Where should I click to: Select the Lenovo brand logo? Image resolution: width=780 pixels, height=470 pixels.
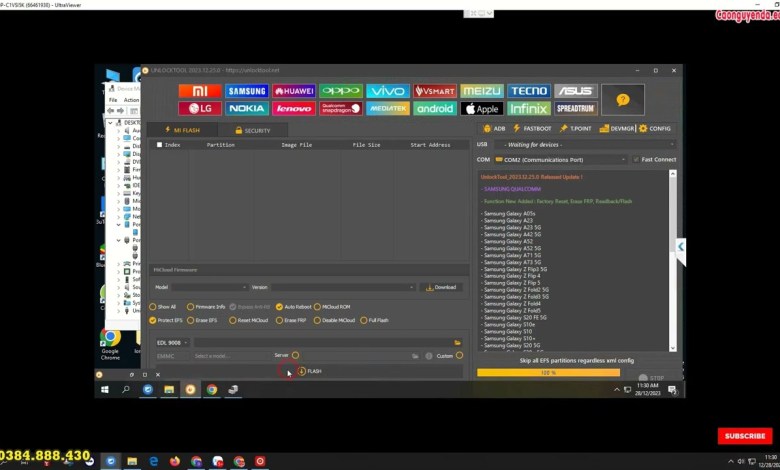294,108
